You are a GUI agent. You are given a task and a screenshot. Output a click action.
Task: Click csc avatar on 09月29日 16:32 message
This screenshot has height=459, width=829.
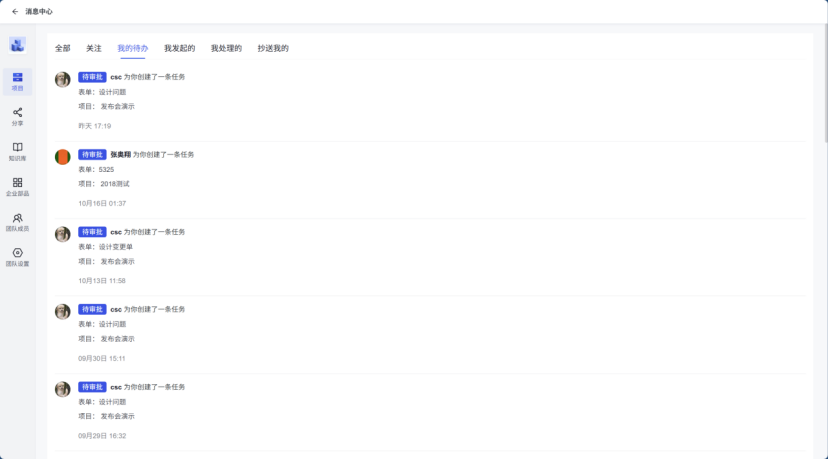click(x=62, y=389)
